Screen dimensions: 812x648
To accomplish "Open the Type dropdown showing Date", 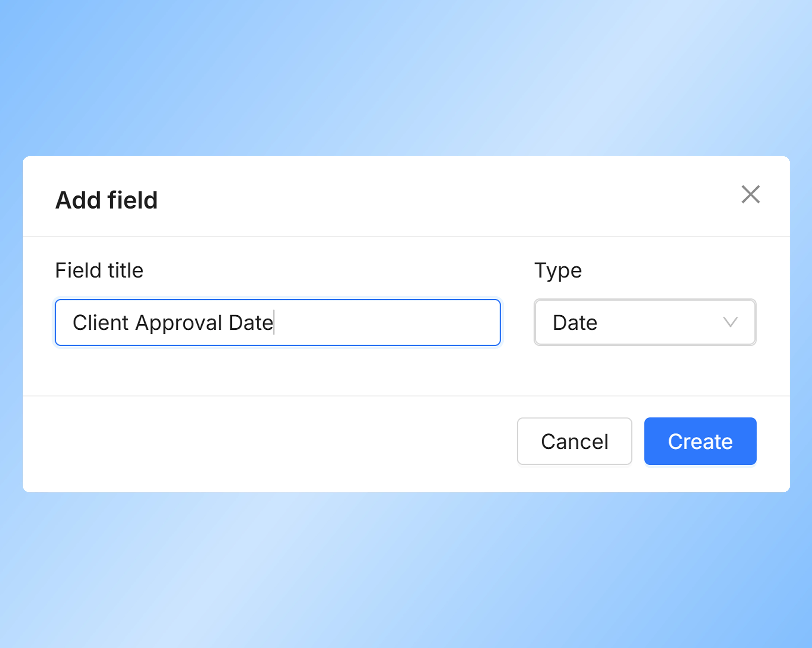I will point(644,323).
